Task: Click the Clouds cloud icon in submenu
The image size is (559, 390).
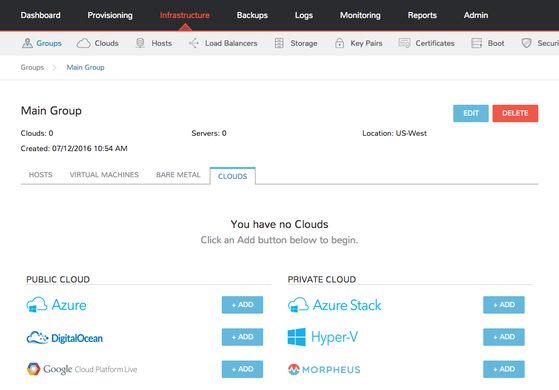Action: [83, 43]
